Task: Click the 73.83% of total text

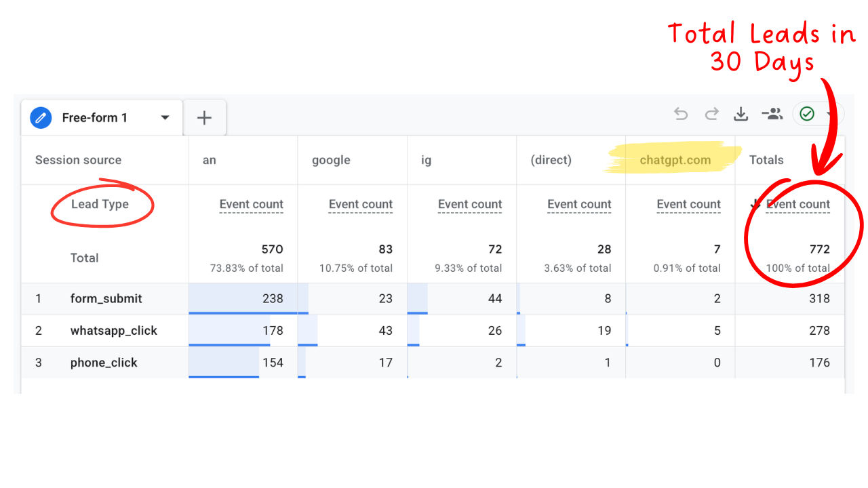Action: [x=247, y=268]
